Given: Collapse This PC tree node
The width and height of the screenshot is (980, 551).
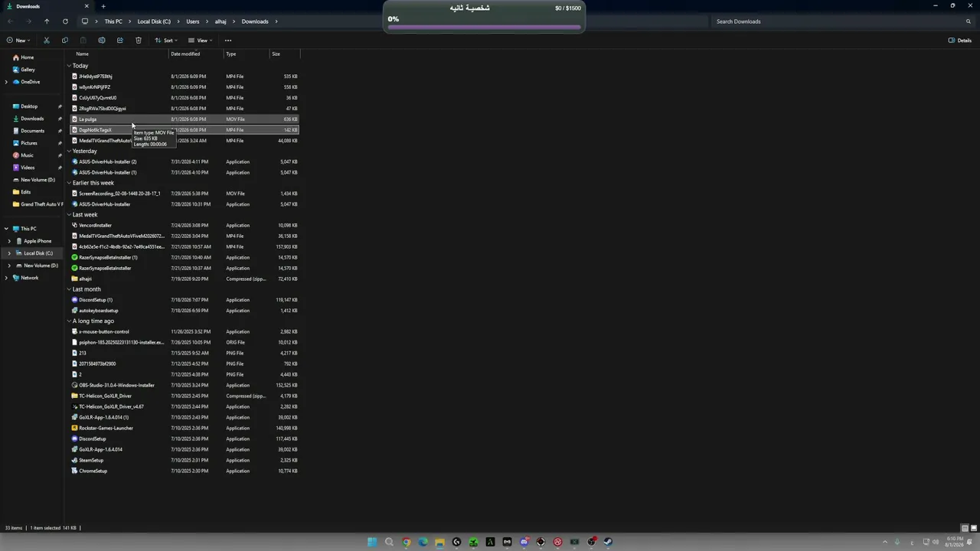Looking at the screenshot, I should 6,229.
